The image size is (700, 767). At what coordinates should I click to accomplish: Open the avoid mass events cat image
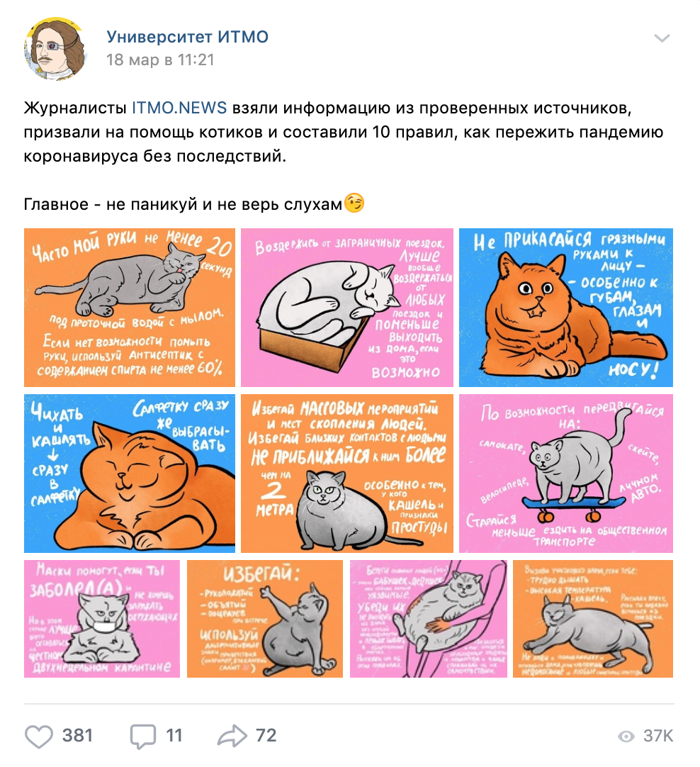347,473
